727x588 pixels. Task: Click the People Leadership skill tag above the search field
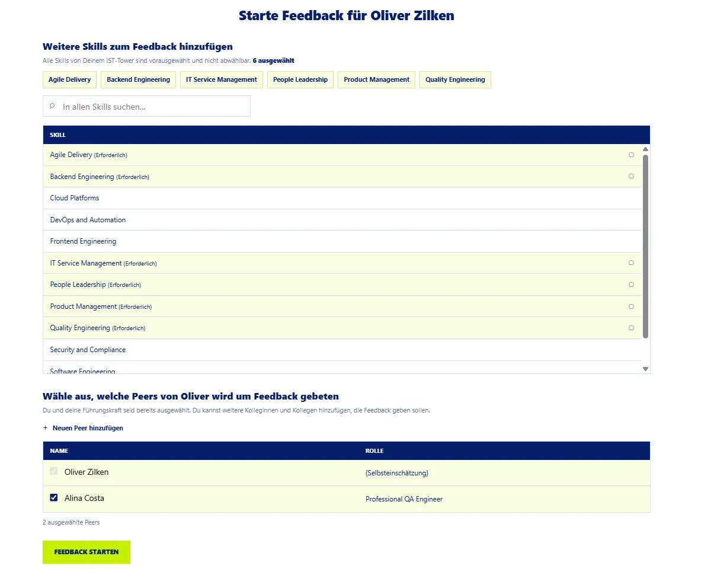click(x=300, y=79)
